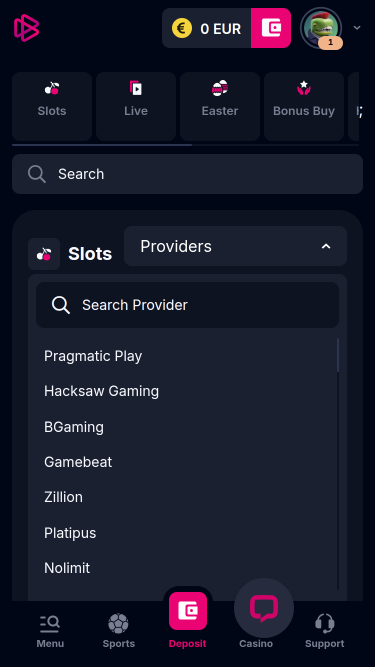This screenshot has width=375, height=667.
Task: Open the pink wallet icon beside balance
Action: click(x=271, y=28)
